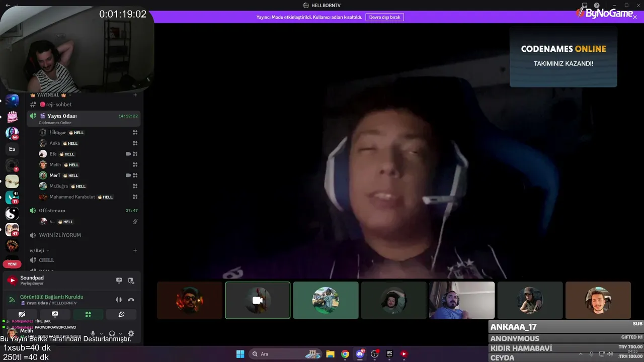Open the green Activities launcher button
This screenshot has height=362, width=644.
[88, 314]
